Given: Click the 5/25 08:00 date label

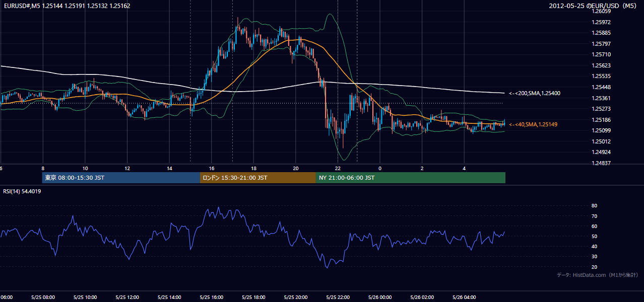Looking at the screenshot, I should pos(43,297).
